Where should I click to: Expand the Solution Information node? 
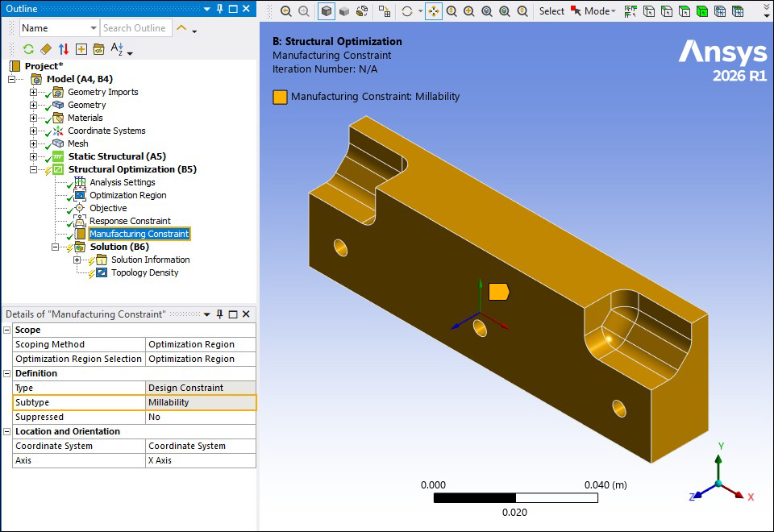[77, 260]
